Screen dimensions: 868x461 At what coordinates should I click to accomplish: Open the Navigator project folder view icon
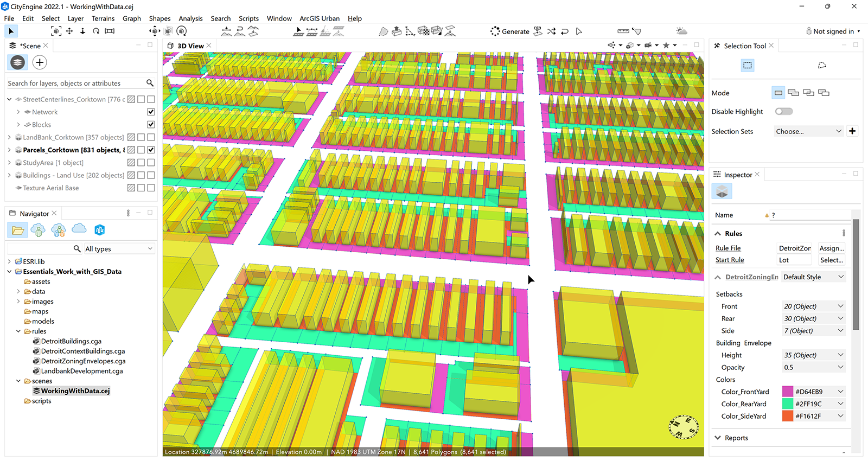pyautogui.click(x=18, y=230)
